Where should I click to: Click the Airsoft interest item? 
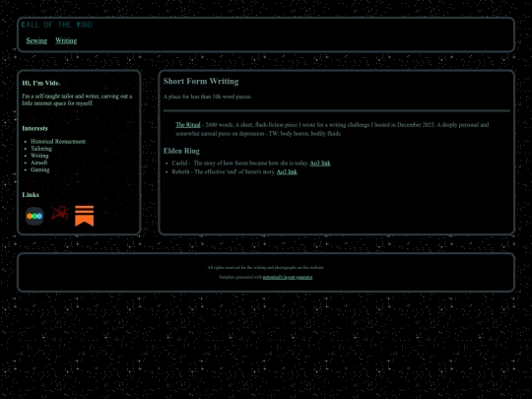(39, 163)
